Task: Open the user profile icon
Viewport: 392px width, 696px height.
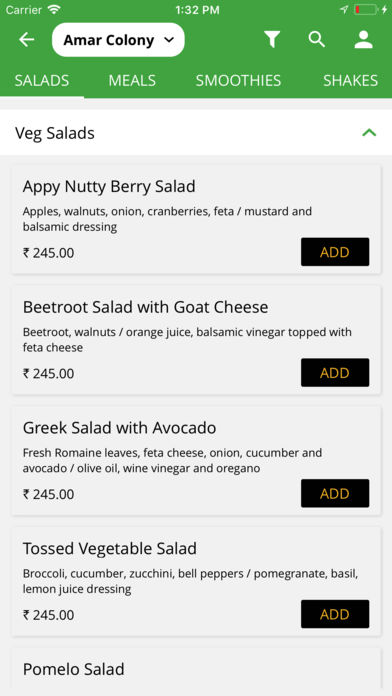Action: click(364, 40)
